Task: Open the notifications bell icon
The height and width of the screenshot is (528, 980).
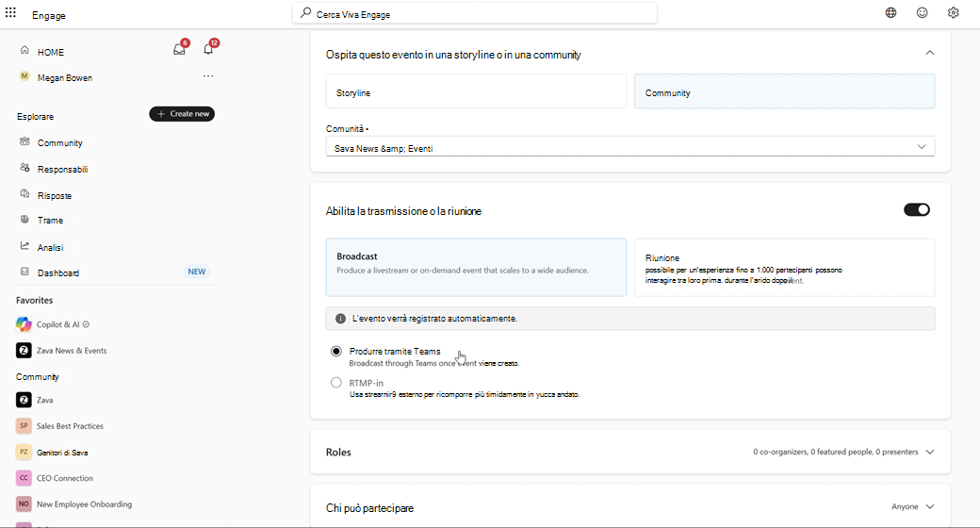Action: (209, 48)
